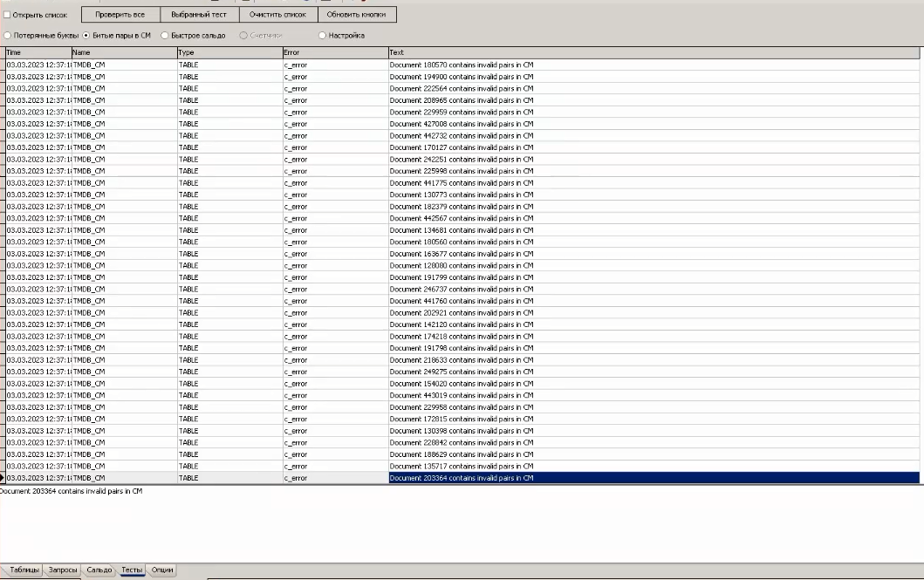Open the 'Опции' tab
Screen dimensions: 924x580
click(x=162, y=570)
